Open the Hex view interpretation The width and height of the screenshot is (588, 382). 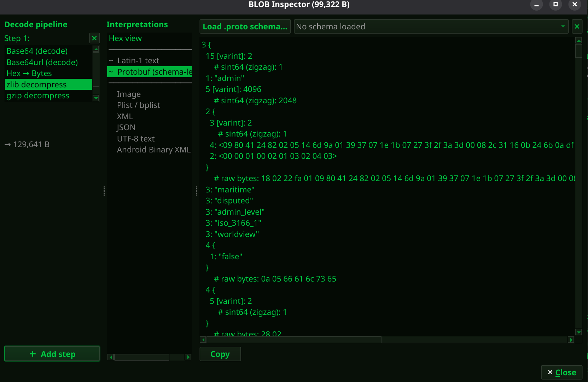tap(150, 38)
